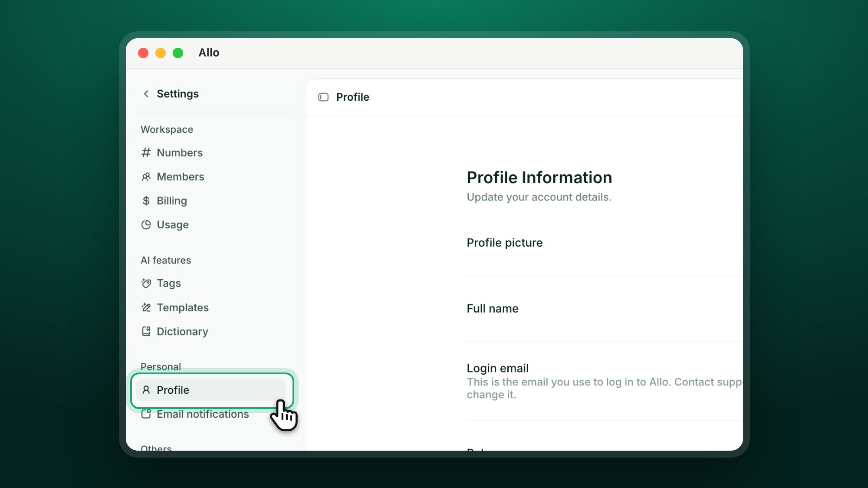Close the Allo window with red button
The image size is (868, 488).
coord(143,53)
